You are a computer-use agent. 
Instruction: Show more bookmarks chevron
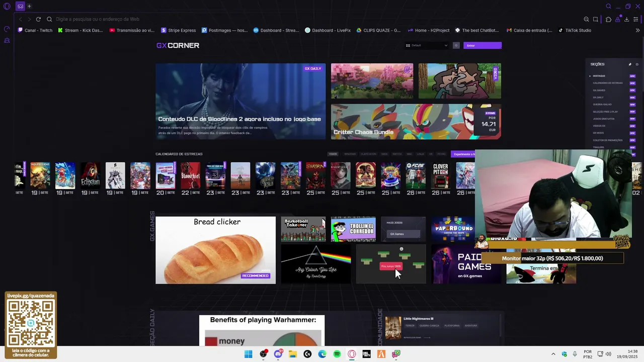[637, 30]
